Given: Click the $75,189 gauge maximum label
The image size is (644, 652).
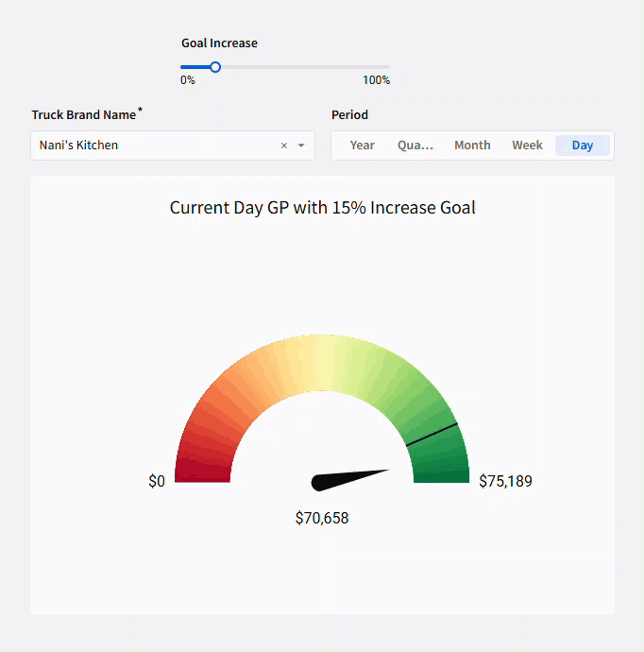Looking at the screenshot, I should [x=505, y=481].
